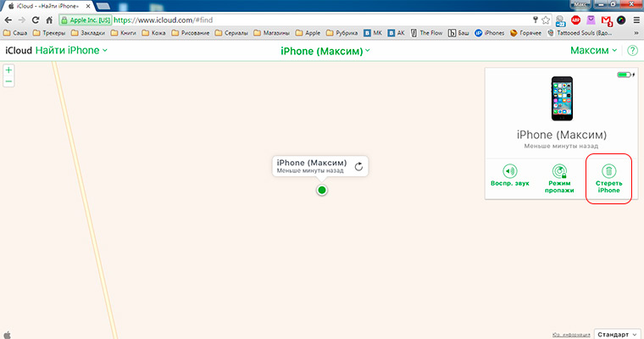644x339 pixels.
Task: Open Рисование bookmarks folder
Action: click(190, 33)
